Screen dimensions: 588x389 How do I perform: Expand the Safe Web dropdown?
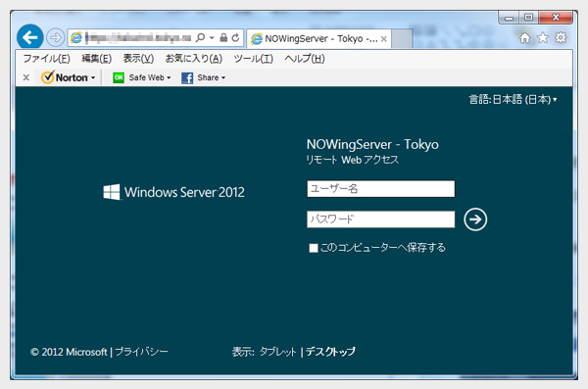pos(169,77)
